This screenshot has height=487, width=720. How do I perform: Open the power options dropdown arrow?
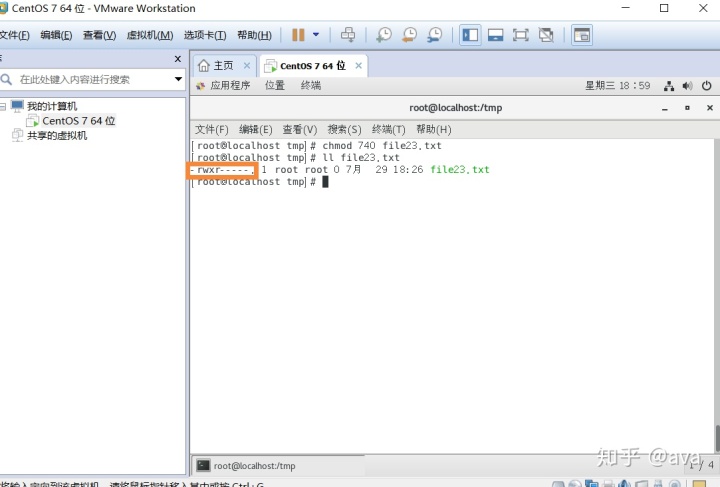point(316,34)
